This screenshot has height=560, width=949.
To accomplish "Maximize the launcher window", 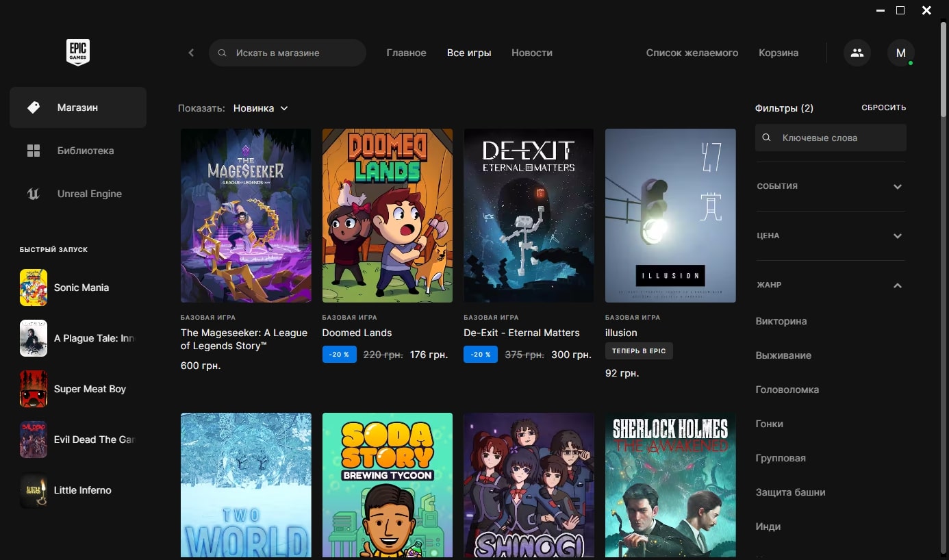I will tap(900, 10).
